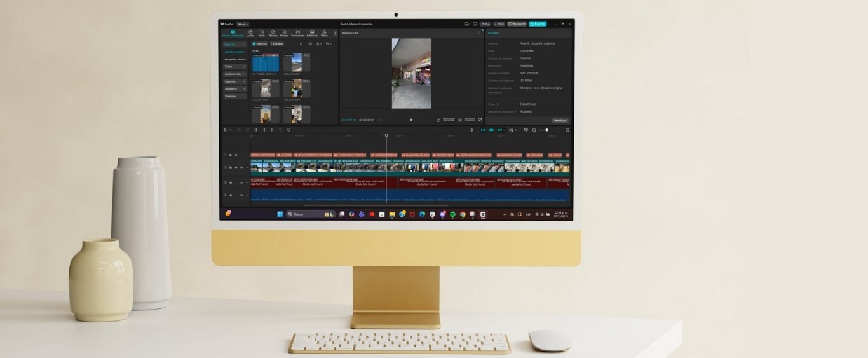Screen dimensions: 868x358
Task: Toggle visibility of the text track
Action: point(236,155)
